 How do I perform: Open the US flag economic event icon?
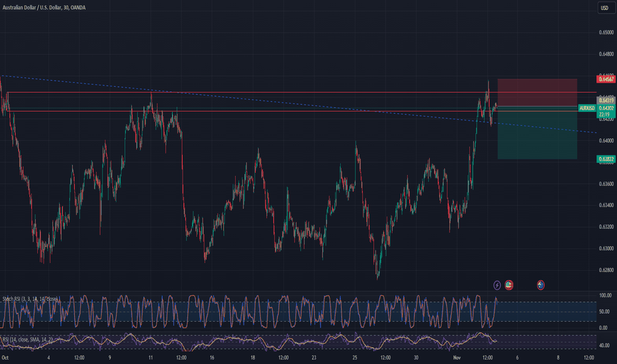pyautogui.click(x=509, y=285)
